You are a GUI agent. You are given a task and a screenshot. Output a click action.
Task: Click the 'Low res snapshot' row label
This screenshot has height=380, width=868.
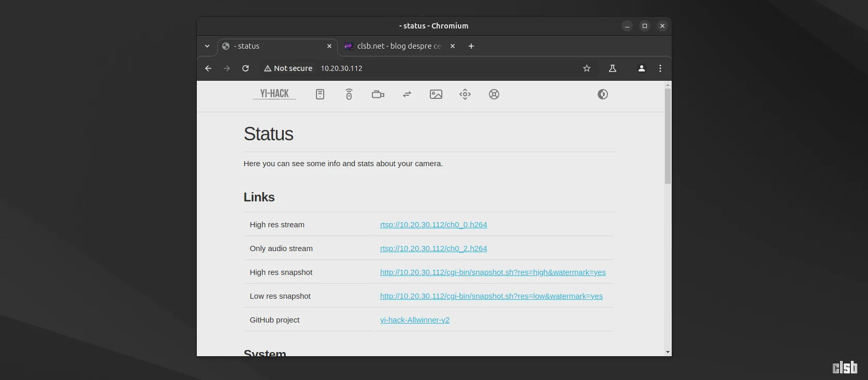click(x=280, y=296)
